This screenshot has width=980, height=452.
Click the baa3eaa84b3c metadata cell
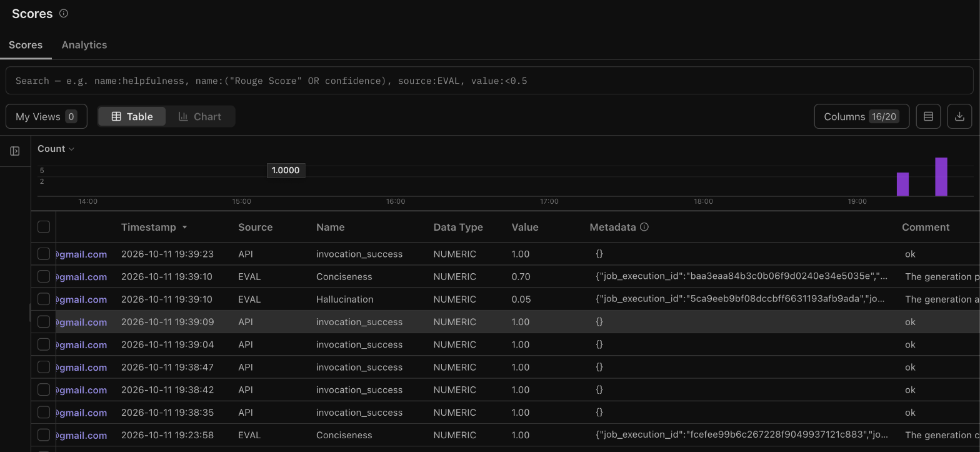pos(741,276)
